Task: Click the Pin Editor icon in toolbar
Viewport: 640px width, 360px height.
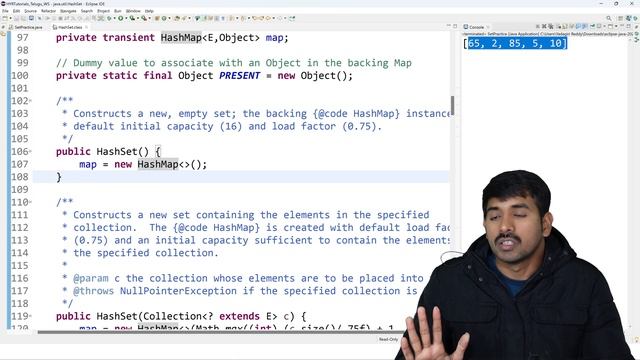Action: [x=292, y=18]
